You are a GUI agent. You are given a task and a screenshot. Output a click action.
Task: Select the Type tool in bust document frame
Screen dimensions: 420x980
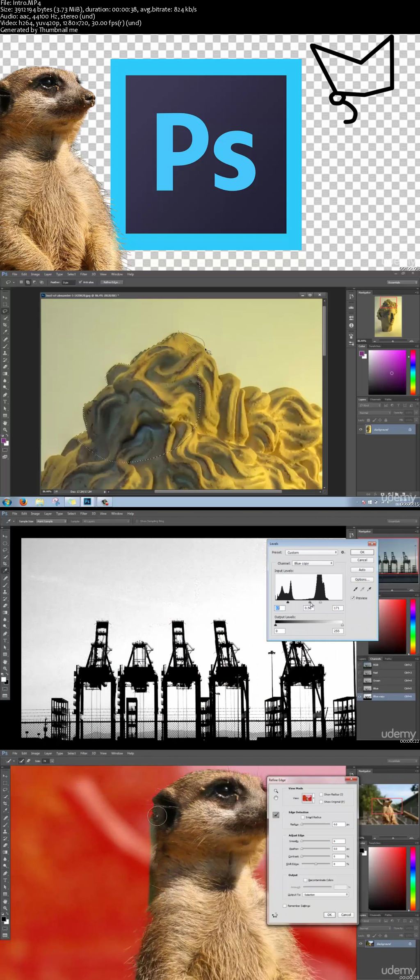point(5,402)
